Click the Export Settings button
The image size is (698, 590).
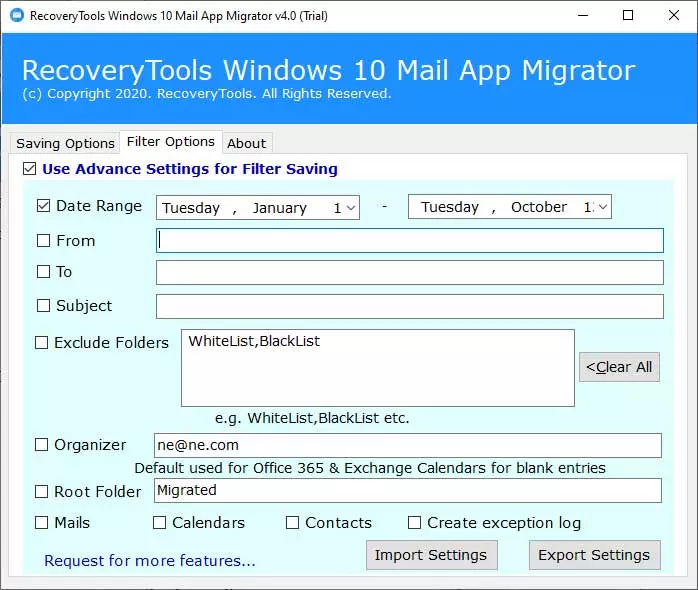pyautogui.click(x=594, y=555)
